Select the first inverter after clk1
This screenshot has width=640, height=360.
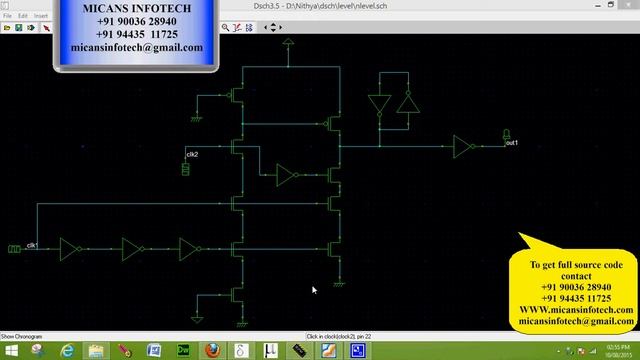click(70, 249)
